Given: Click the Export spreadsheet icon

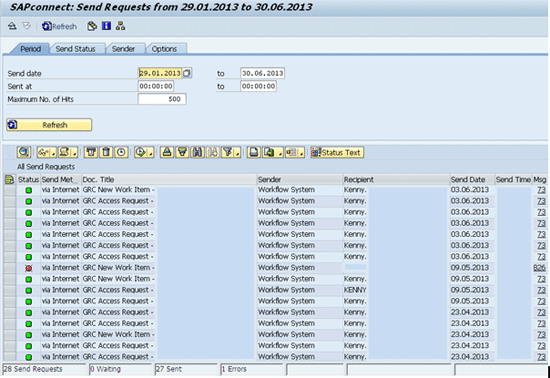Looking at the screenshot, I should click(x=269, y=153).
